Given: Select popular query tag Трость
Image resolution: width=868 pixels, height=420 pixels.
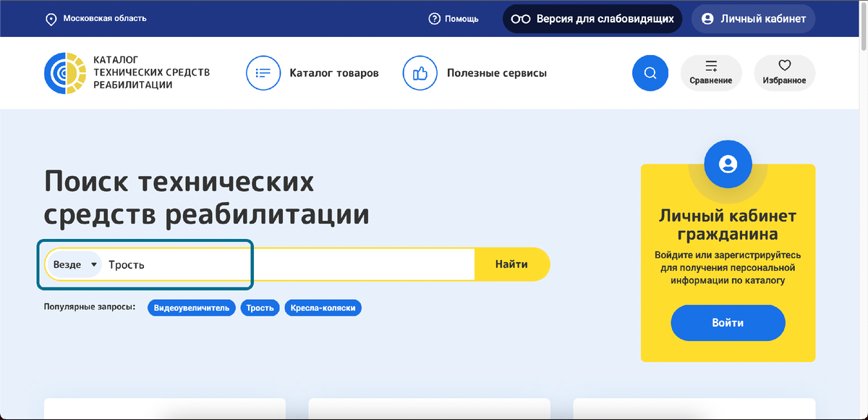Looking at the screenshot, I should [x=260, y=308].
